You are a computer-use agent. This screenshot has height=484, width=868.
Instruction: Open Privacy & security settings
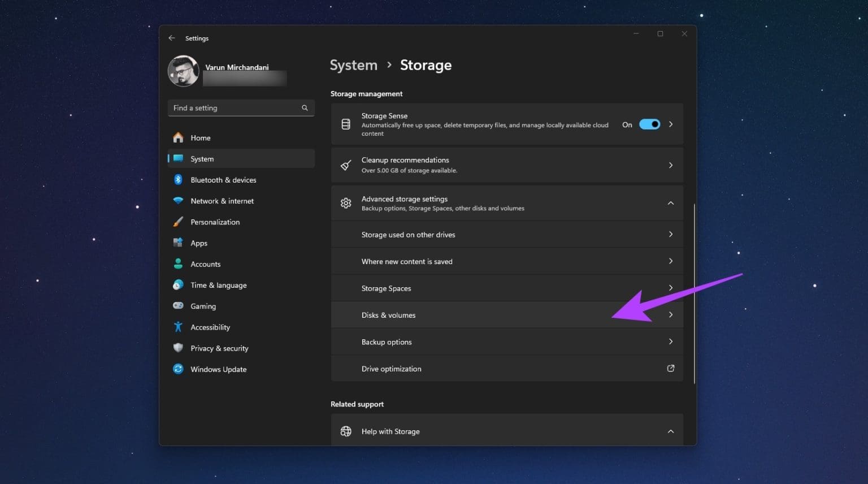[219, 348]
